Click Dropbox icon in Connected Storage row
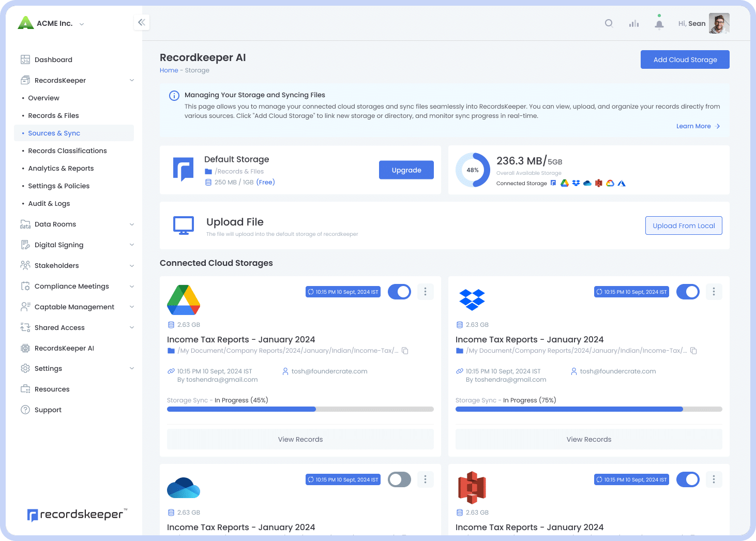The height and width of the screenshot is (541, 756). pyautogui.click(x=576, y=183)
